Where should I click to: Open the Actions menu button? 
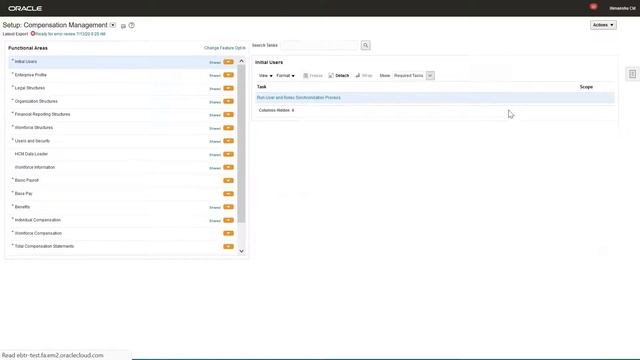603,25
